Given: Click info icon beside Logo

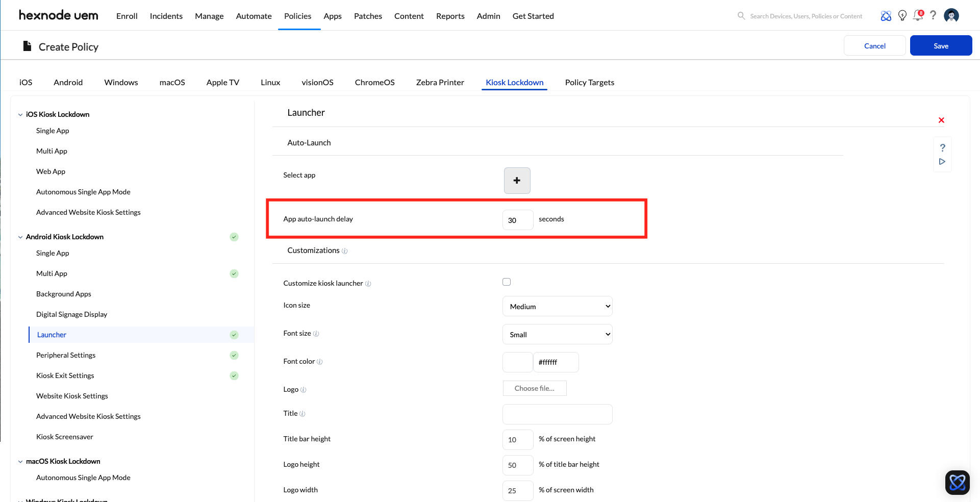Looking at the screenshot, I should click(304, 390).
